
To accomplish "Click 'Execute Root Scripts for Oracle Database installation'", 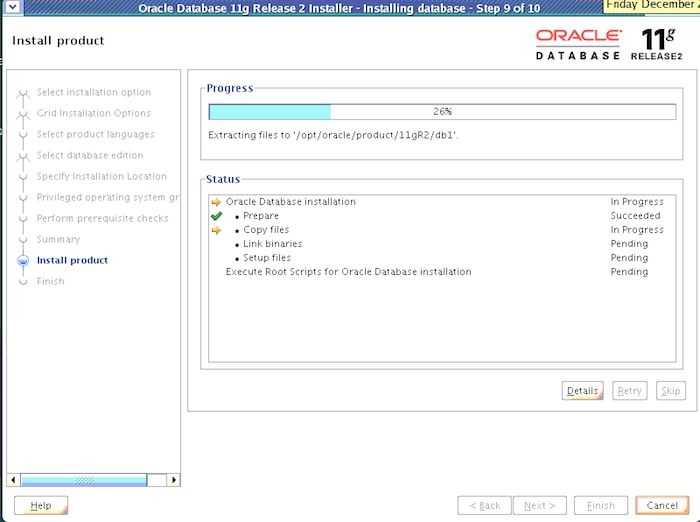I will point(348,272).
